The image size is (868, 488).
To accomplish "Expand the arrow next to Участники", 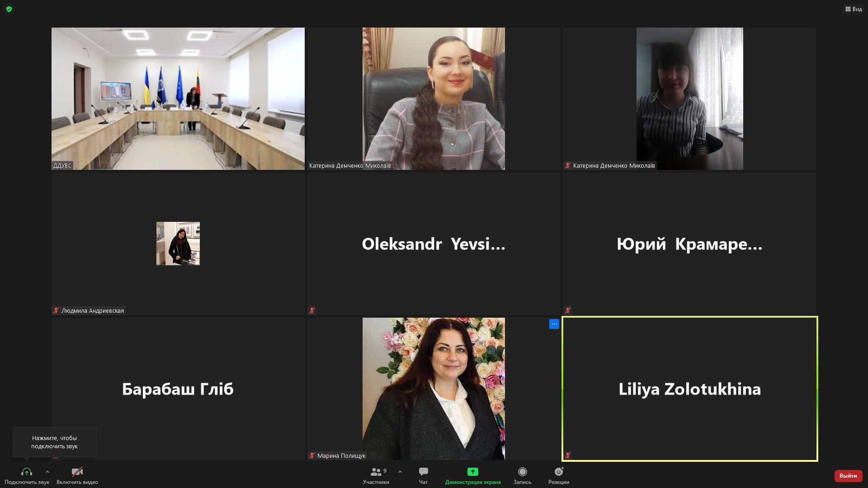I will (400, 472).
